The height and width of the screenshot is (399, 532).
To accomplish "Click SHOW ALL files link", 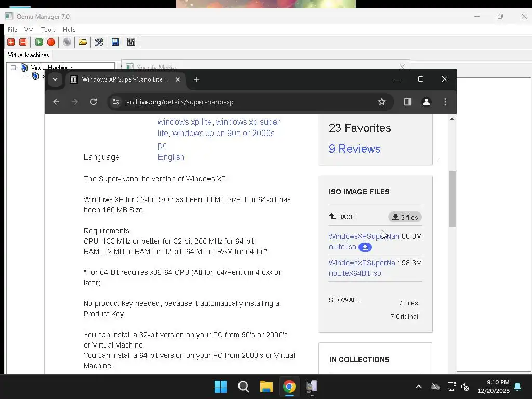I will point(344,300).
